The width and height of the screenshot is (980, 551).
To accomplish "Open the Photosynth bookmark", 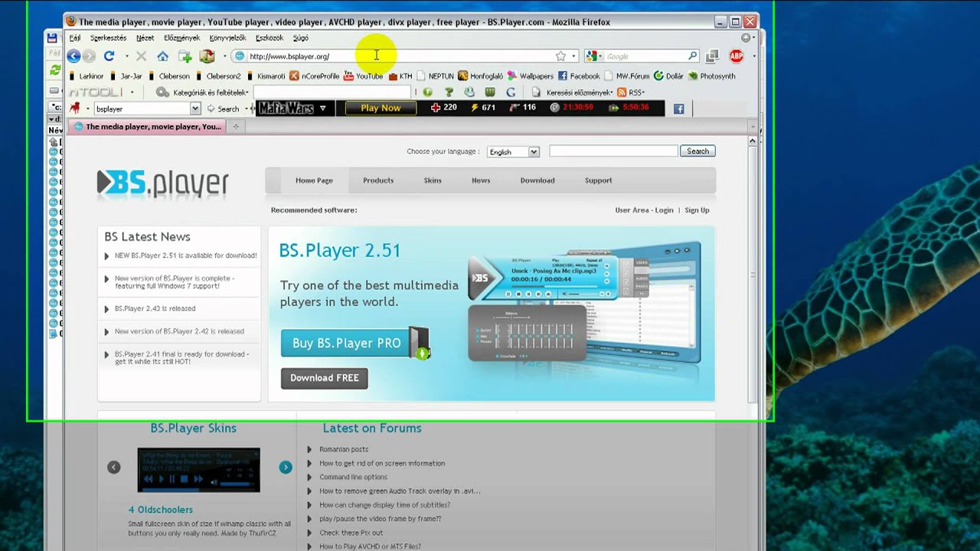I will click(x=711, y=76).
